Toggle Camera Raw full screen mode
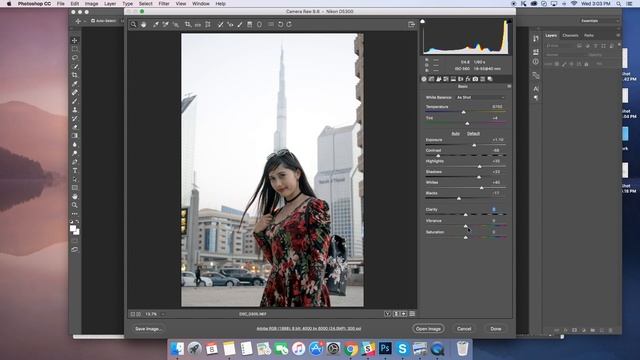Screen dimensions: 640x360 [x=411, y=24]
